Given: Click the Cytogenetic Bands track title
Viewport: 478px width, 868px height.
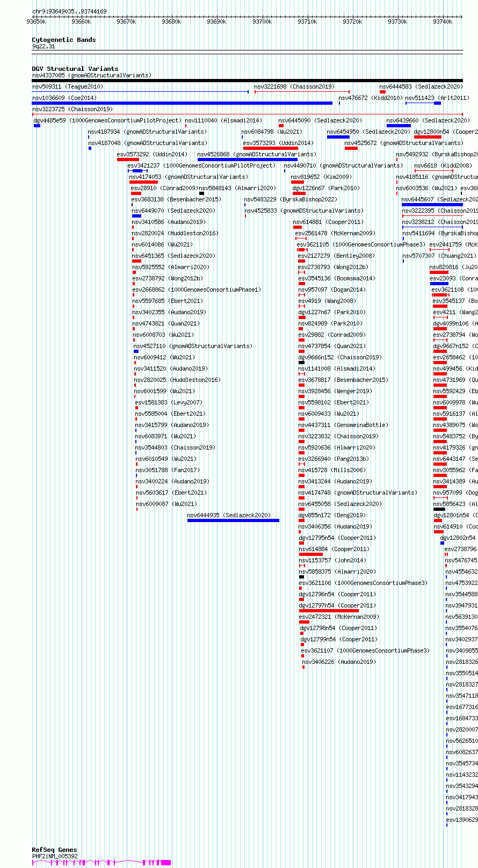Looking at the screenshot, I should pos(64,40).
